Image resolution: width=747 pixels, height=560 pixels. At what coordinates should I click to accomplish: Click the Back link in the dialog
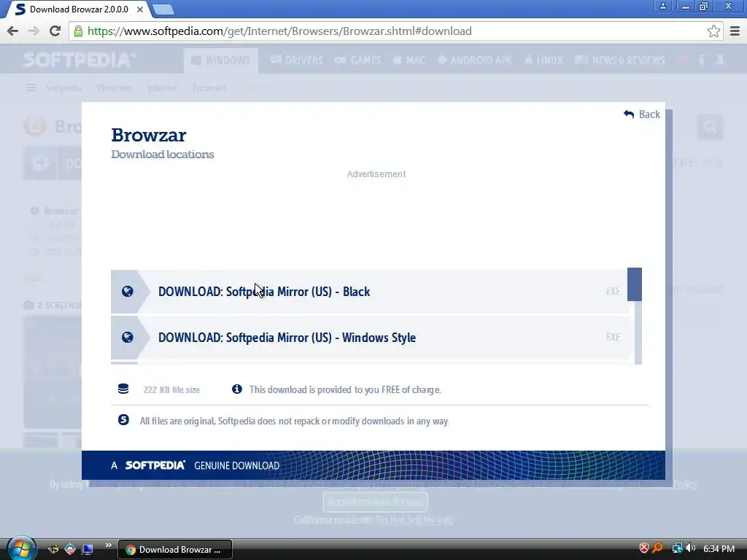tap(642, 114)
